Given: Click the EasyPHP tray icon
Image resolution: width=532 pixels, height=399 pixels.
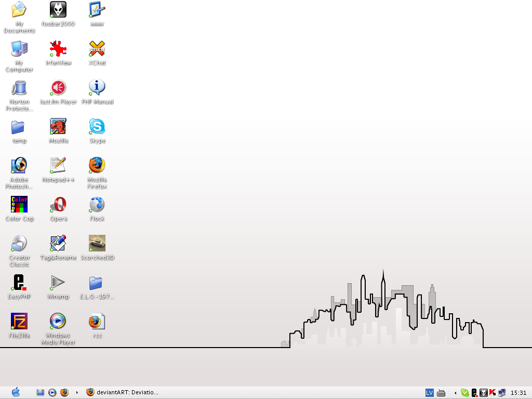Looking at the screenshot, I should [474, 393].
